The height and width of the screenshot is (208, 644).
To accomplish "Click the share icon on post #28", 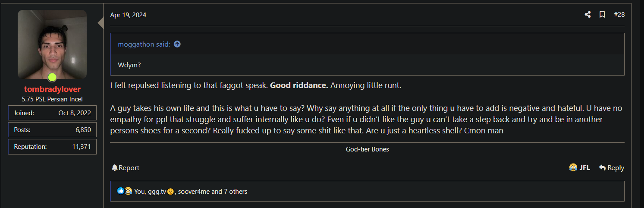I will click(587, 15).
